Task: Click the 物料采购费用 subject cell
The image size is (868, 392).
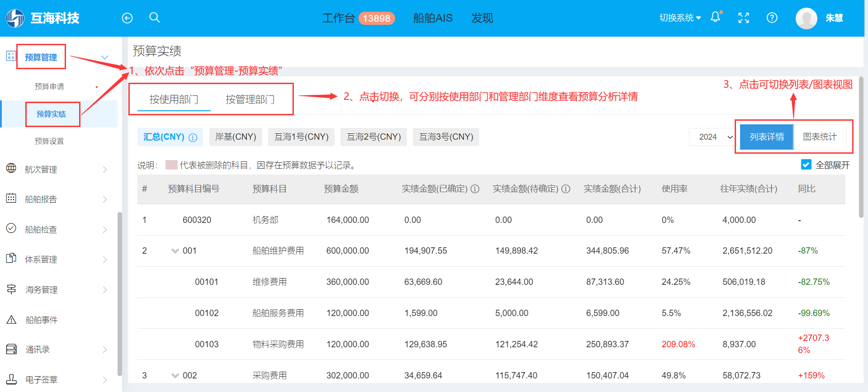Action: [x=278, y=345]
